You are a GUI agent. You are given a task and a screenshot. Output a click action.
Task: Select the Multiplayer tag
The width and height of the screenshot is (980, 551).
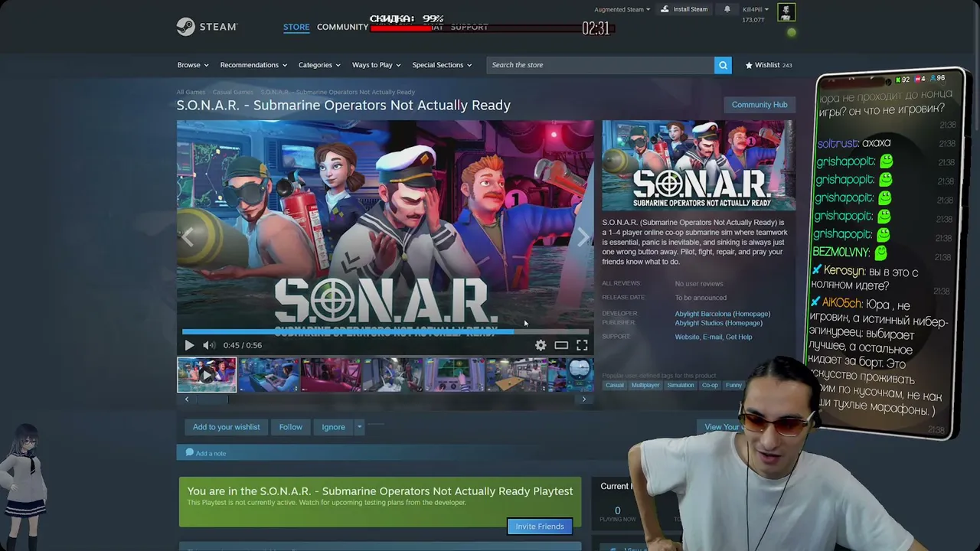coord(645,385)
